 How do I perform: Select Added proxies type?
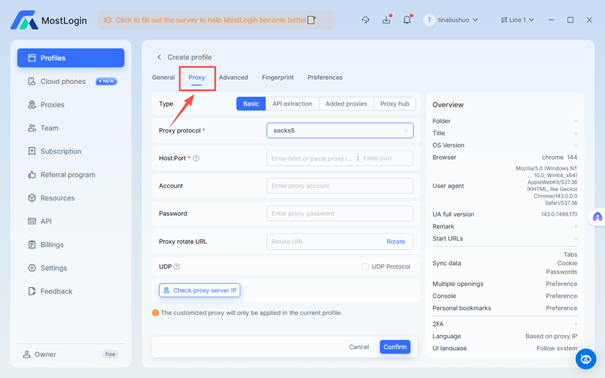pos(346,104)
